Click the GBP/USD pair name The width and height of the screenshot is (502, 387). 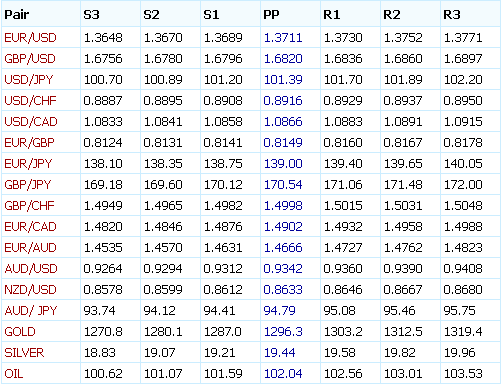point(30,59)
